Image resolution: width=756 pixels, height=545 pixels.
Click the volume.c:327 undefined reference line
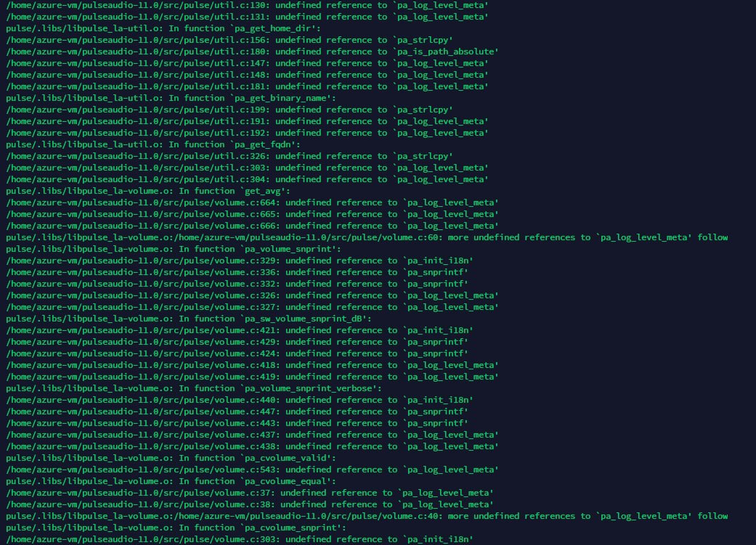252,306
